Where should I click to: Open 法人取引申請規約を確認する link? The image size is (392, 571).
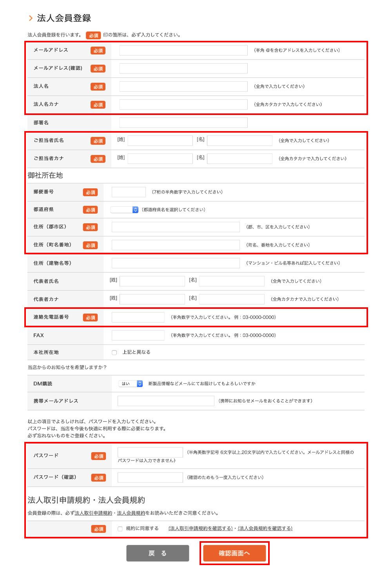(x=200, y=529)
